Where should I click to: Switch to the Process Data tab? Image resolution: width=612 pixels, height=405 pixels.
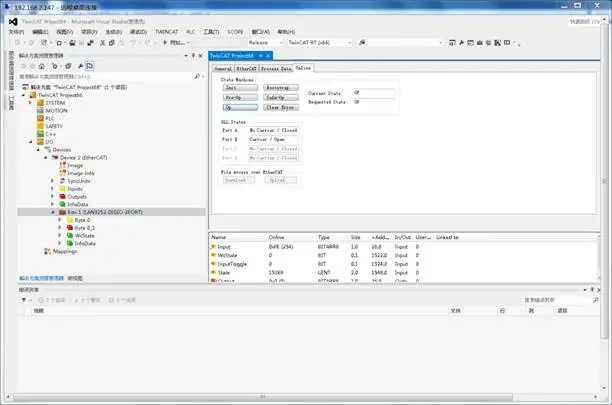coord(276,69)
